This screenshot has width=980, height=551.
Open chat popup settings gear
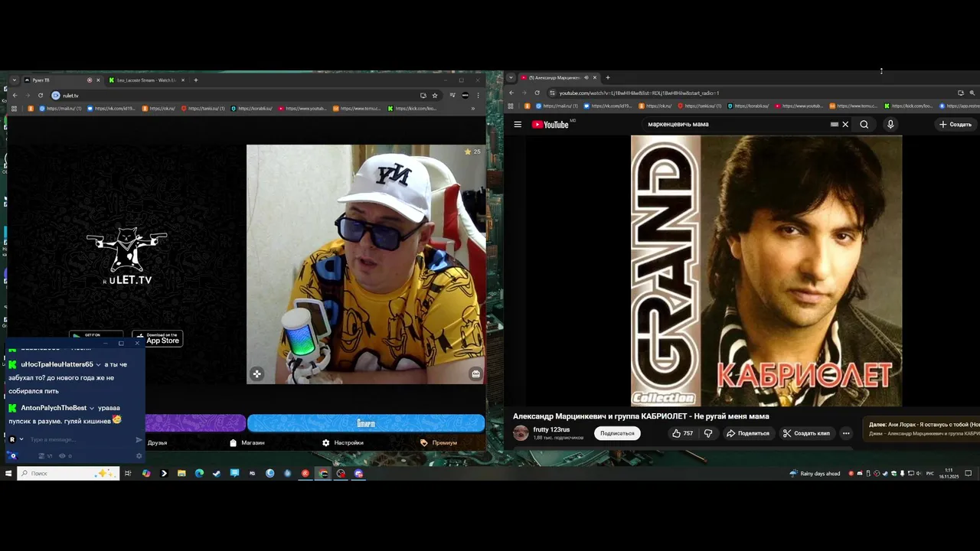point(139,456)
